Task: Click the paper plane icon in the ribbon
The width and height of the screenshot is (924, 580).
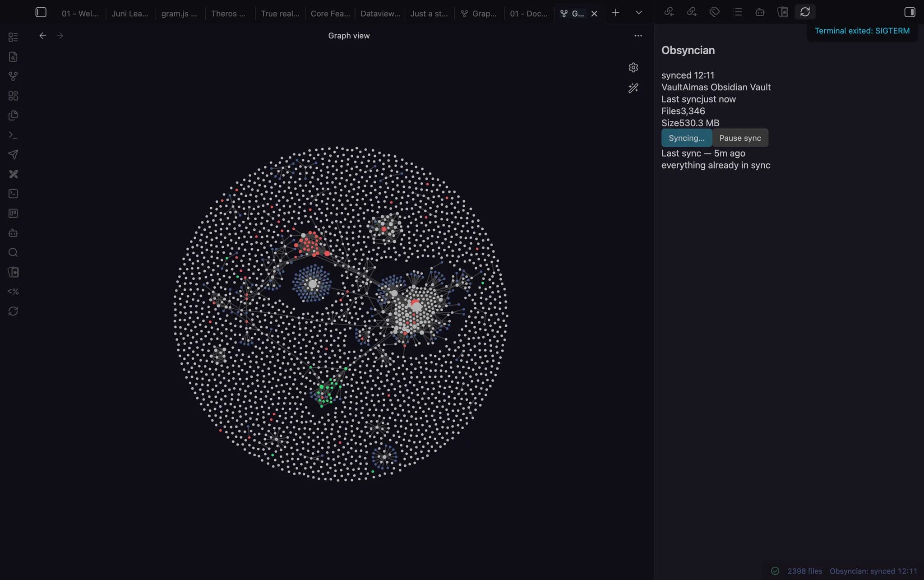Action: pyautogui.click(x=13, y=154)
